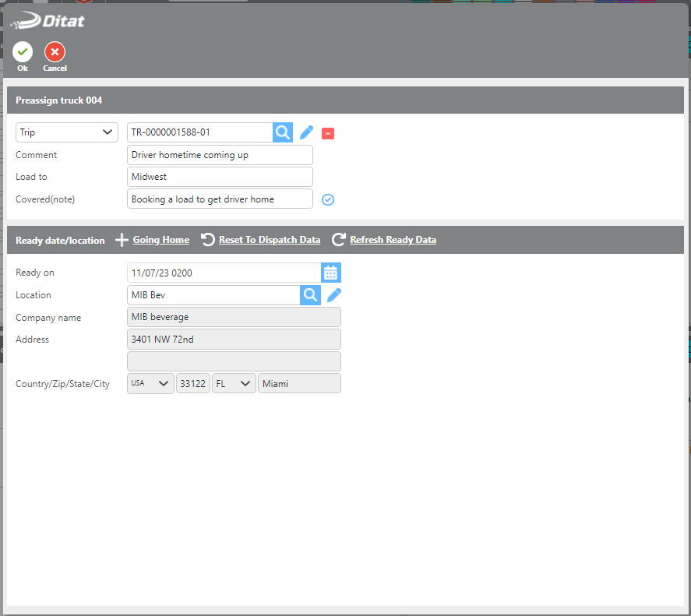The height and width of the screenshot is (616, 691).
Task: Click Refresh Ready Data link
Action: pyautogui.click(x=393, y=240)
